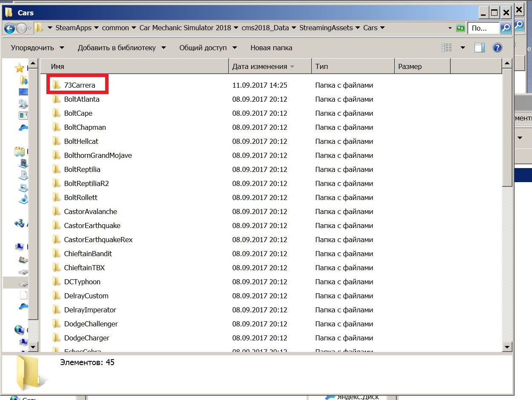Expand the Cars breadcrumb arrow
Screen dimensions: 532x400
382,28
